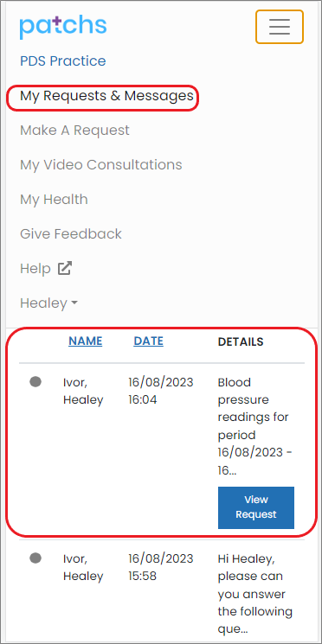Open Give Feedback page
This screenshot has height=644, width=322.
71,233
